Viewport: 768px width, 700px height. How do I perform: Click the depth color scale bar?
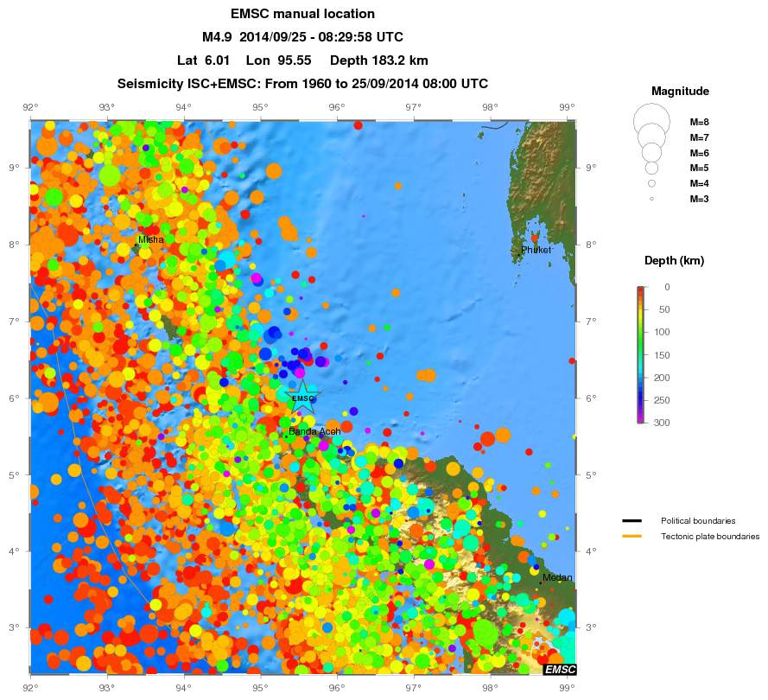click(x=641, y=354)
